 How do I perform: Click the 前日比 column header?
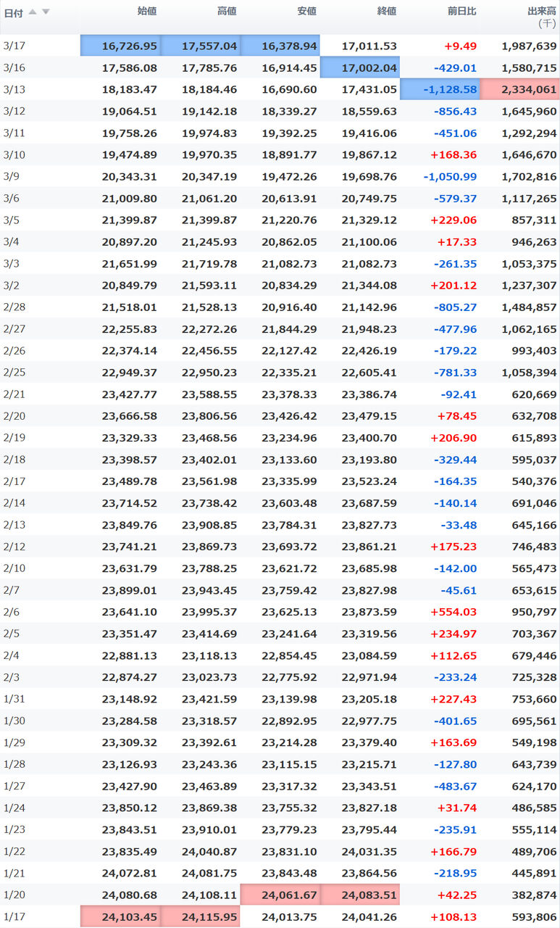(x=461, y=11)
